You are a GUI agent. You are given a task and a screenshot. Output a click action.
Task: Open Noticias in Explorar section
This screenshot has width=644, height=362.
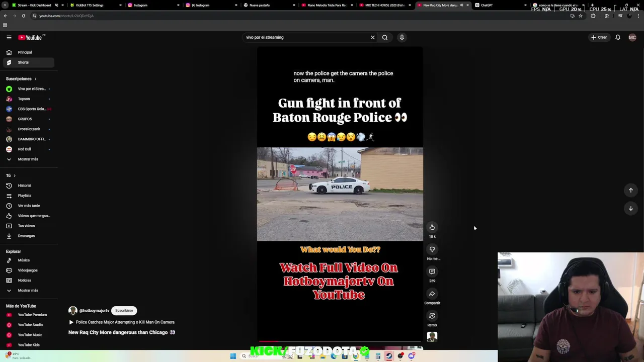29,280
